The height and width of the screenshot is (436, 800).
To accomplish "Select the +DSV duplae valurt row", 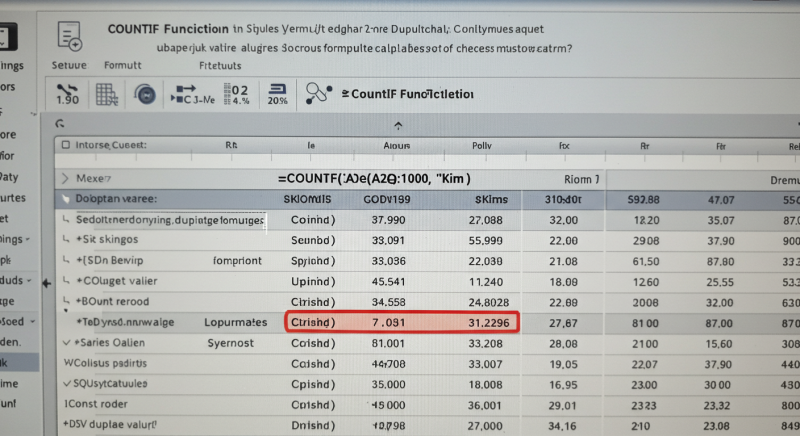I will pyautogui.click(x=110, y=424).
